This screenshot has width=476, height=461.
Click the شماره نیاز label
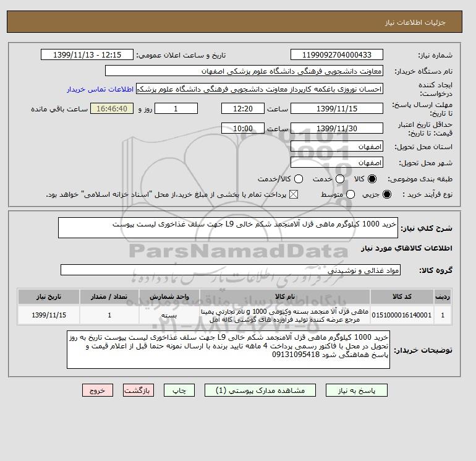pos(435,55)
